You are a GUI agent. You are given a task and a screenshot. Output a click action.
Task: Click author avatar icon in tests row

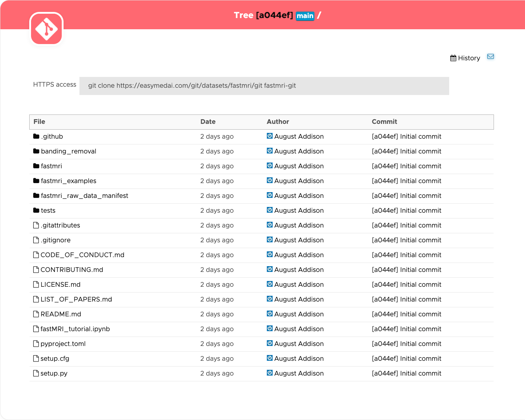point(270,210)
